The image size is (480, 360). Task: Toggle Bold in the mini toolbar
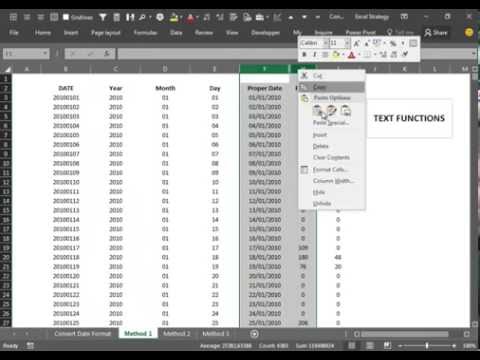[304, 54]
